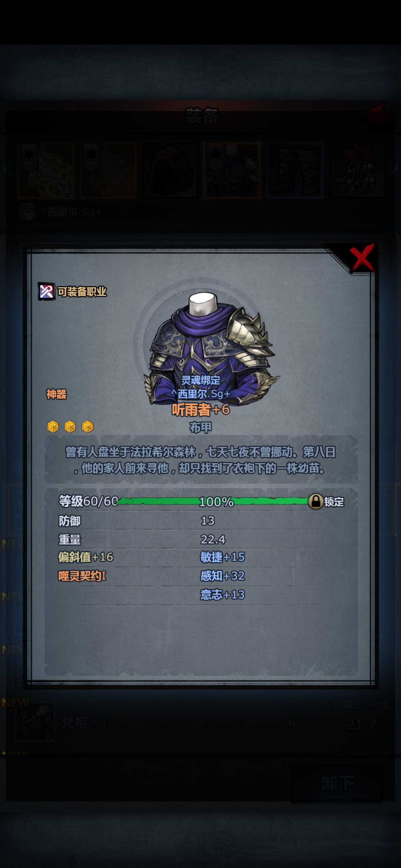Image resolution: width=401 pixels, height=868 pixels.
Task: Click the 感知+32 attribute row
Action: pyautogui.click(x=222, y=576)
